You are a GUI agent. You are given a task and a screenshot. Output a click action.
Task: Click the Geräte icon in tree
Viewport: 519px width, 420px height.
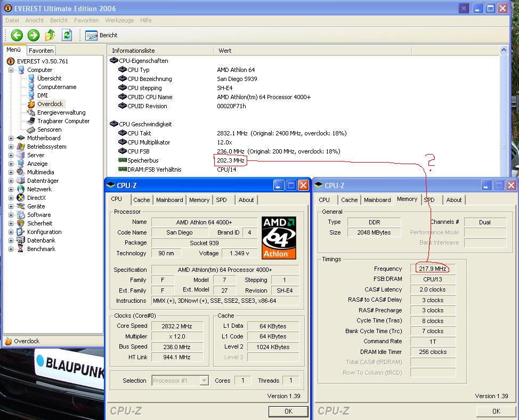21,206
